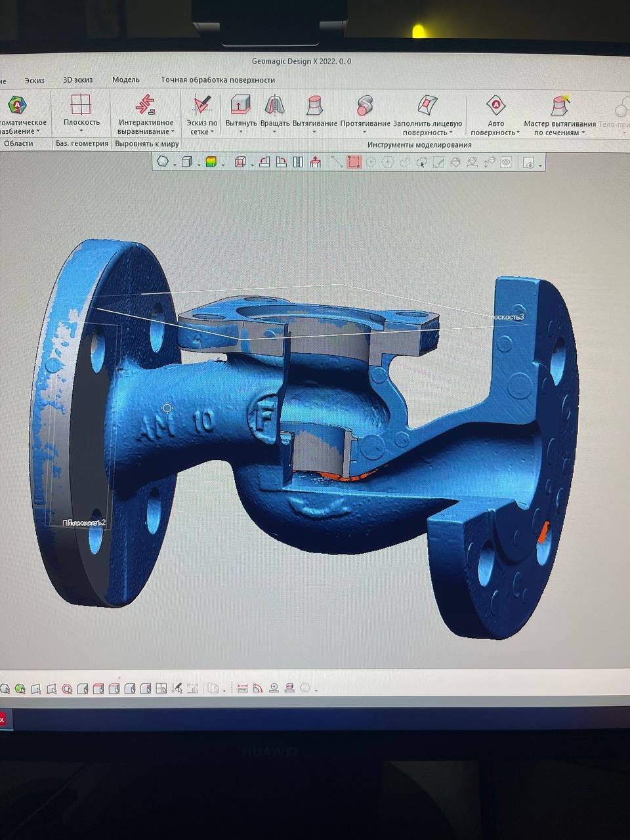Screen dimensions: 630x840
Task: Click the Плоскость (Plane) tool icon
Action: [x=81, y=105]
